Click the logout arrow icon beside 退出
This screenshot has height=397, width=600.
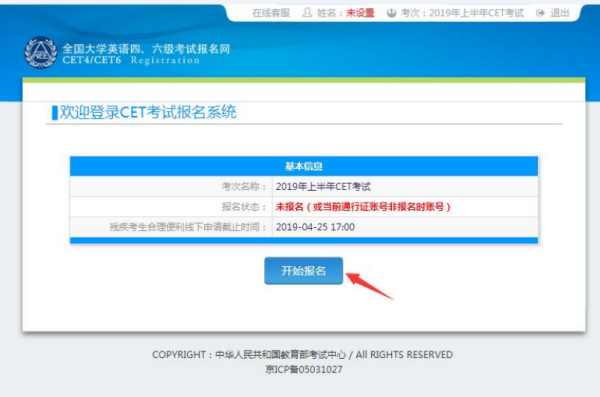coord(540,13)
